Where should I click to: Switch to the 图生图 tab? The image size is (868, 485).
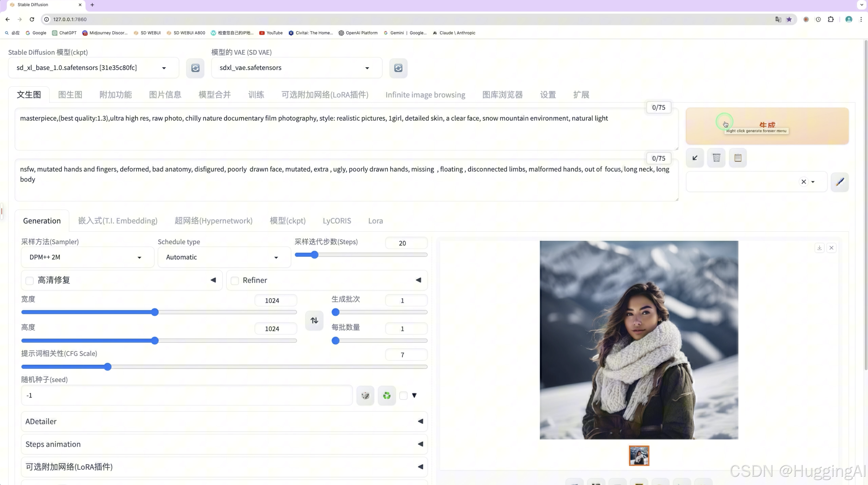(70, 95)
